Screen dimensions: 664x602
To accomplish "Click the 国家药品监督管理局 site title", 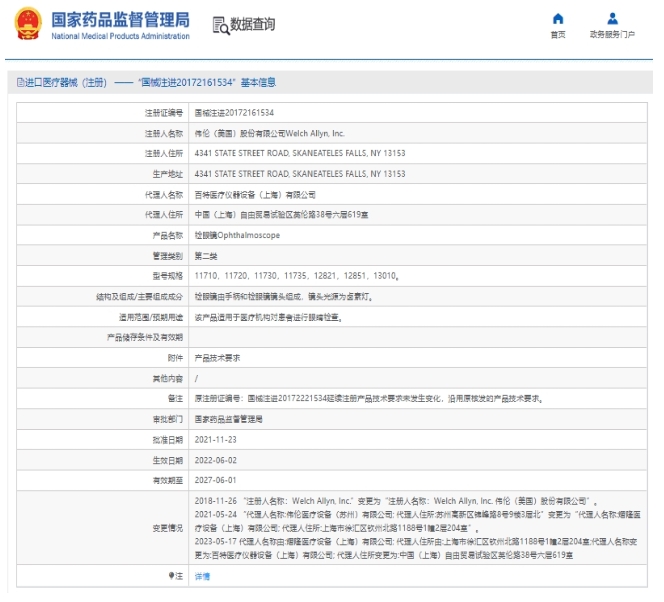I will [x=120, y=18].
